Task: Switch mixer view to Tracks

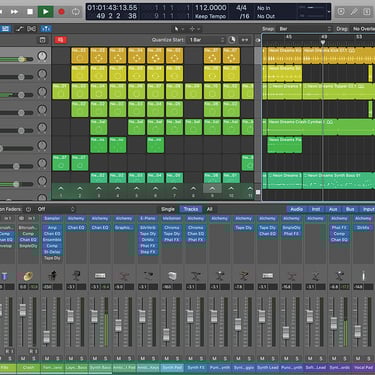Action: click(x=191, y=209)
